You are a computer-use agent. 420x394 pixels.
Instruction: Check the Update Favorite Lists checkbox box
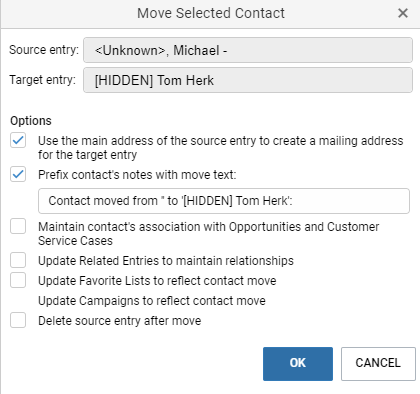click(x=18, y=280)
